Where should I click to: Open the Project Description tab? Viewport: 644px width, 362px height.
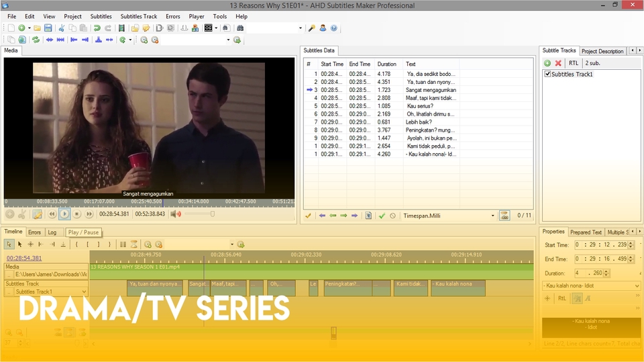602,51
